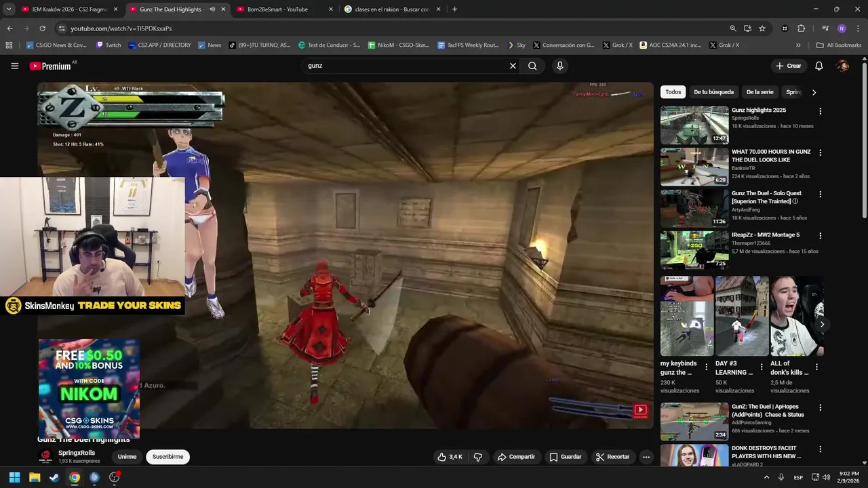Open the All Bookmarks folder
Screen dimensions: 868x488
pos(839,45)
